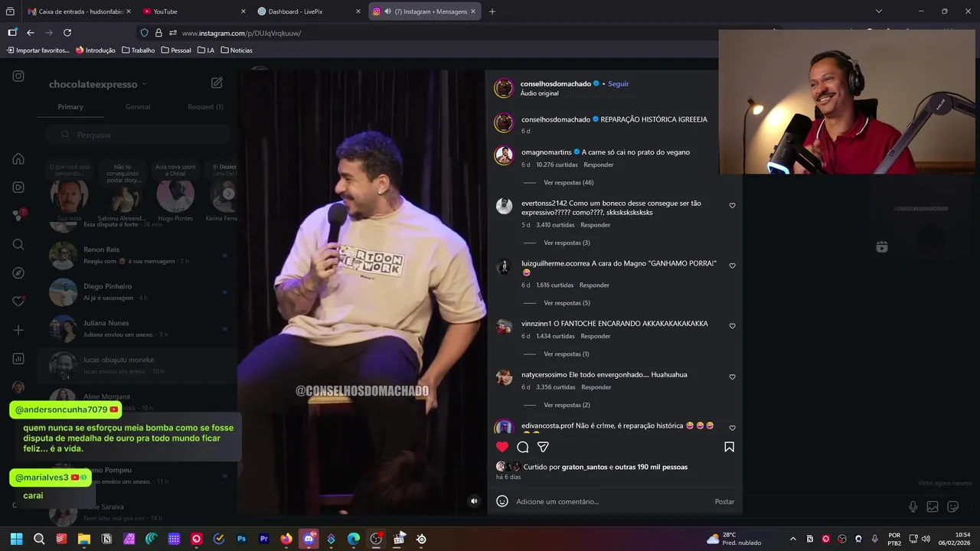This screenshot has width=980, height=551.
Task: Expand Ver respostas (3)
Action: (567, 243)
